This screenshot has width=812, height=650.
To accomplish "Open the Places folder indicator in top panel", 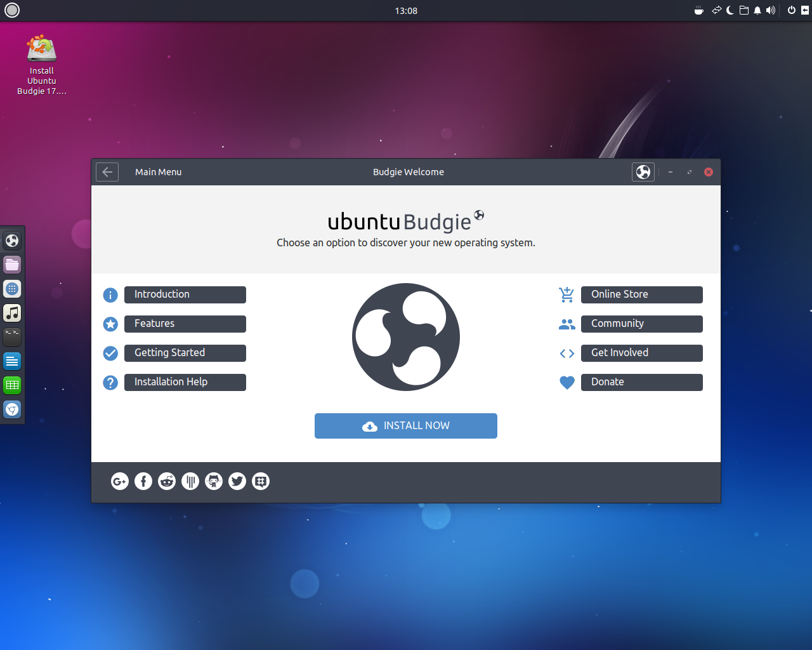I will pyautogui.click(x=744, y=10).
